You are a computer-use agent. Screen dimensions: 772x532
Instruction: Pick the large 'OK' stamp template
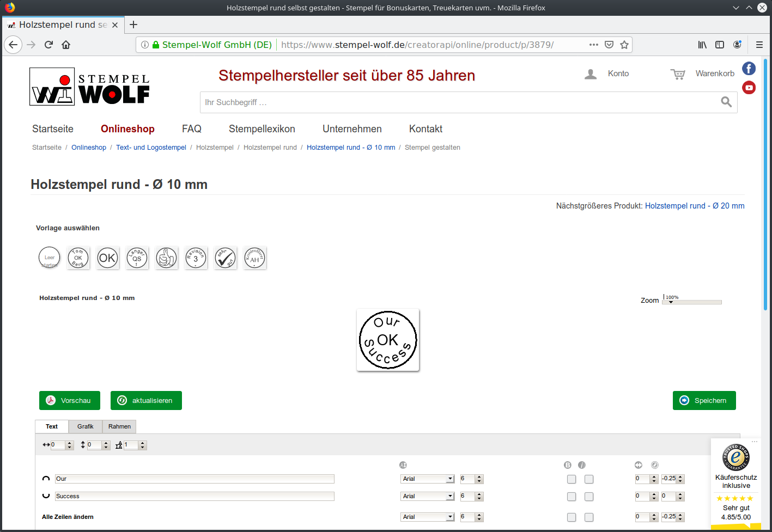coord(107,258)
